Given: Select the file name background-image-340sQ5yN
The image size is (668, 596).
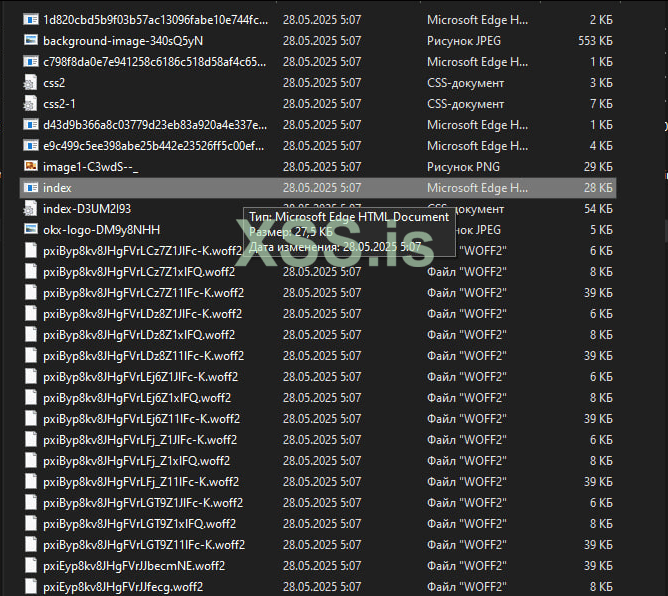Looking at the screenshot, I should coord(123,41).
